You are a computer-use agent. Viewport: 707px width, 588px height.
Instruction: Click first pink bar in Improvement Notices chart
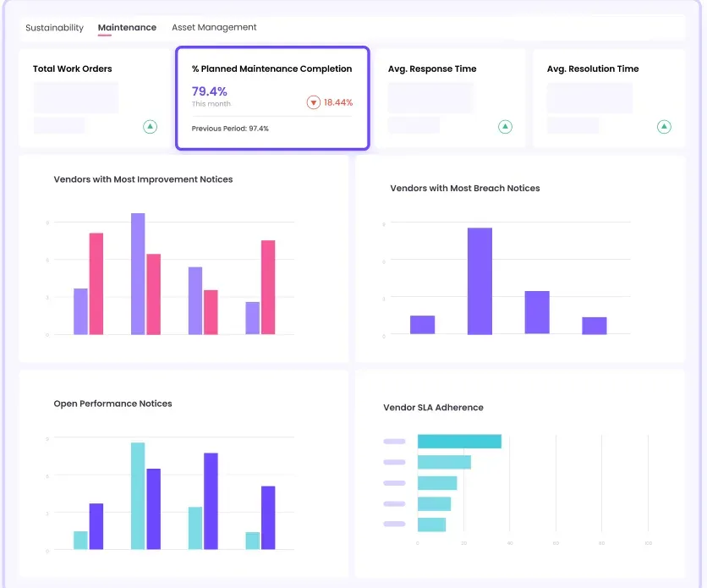point(96,283)
